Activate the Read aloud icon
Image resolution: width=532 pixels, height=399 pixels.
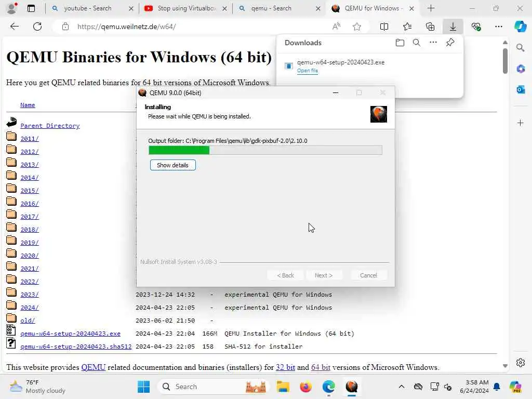click(x=336, y=26)
